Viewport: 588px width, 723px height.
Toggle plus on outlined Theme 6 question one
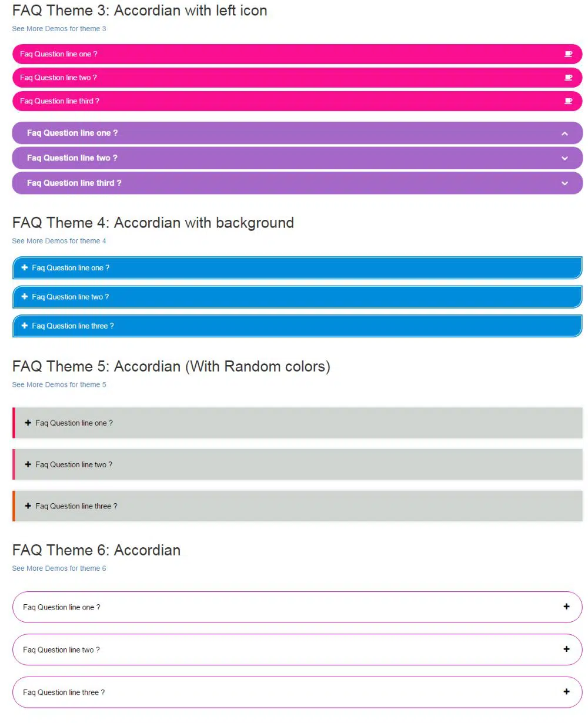click(x=566, y=607)
